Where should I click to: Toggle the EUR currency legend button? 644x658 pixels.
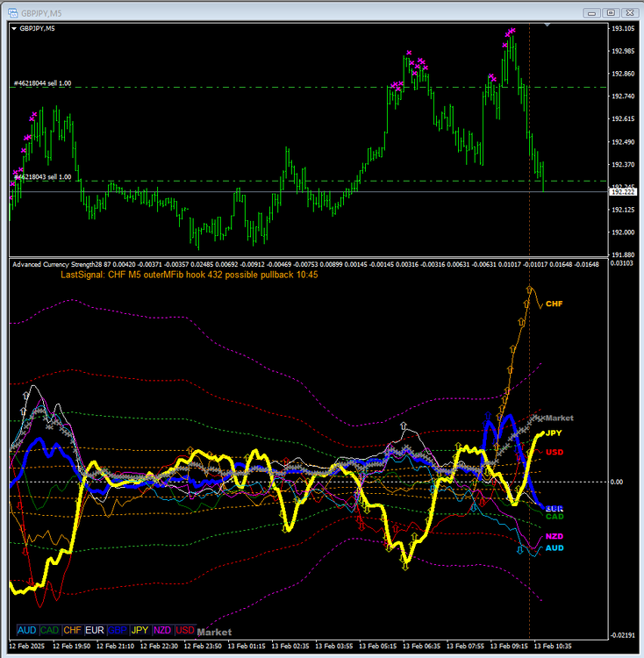[95, 630]
